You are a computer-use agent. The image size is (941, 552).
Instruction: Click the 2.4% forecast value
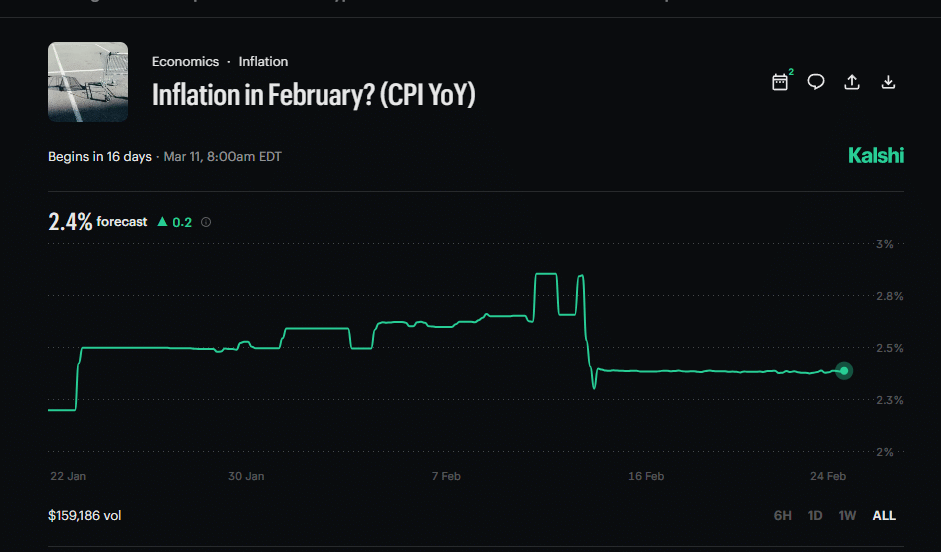[x=70, y=222]
